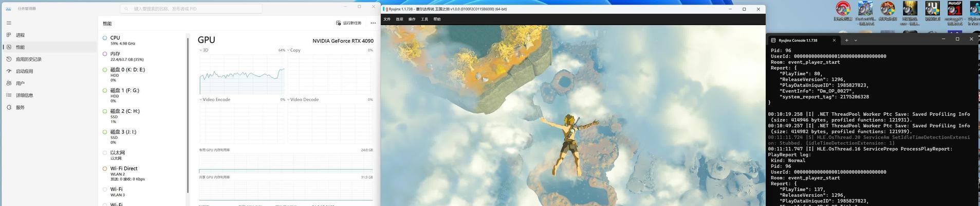Open terminal profile dropdown chevron
Image resolution: width=980 pixels, height=206 pixels.
pos(856,40)
